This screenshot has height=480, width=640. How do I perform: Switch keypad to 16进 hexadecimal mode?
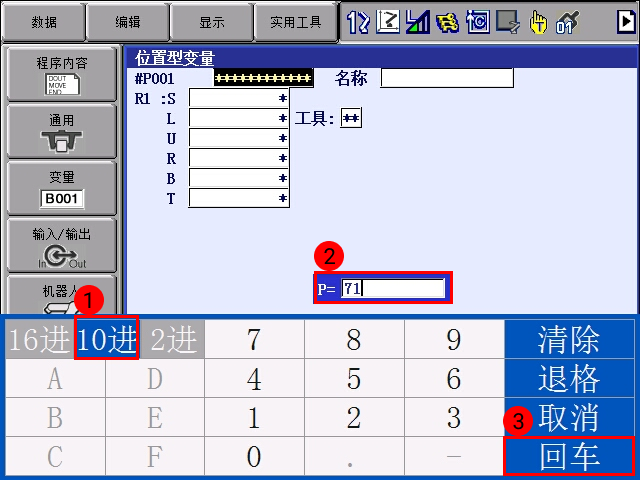pyautogui.click(x=40, y=339)
